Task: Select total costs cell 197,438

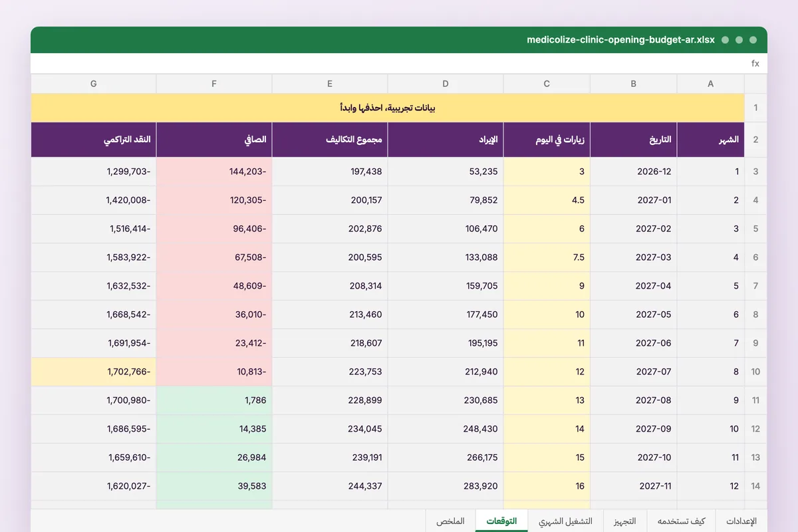Action: (x=330, y=172)
